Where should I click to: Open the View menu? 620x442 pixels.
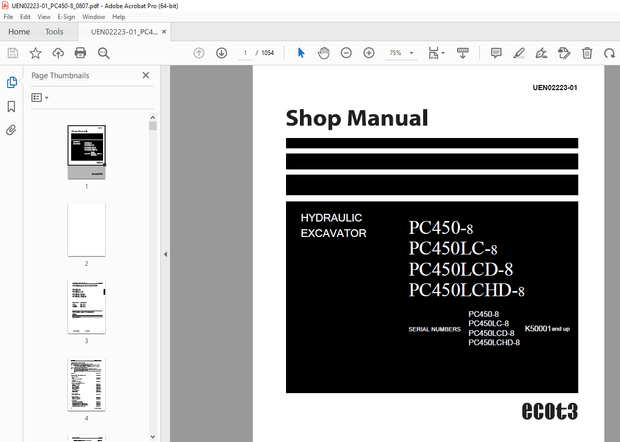pos(44,17)
